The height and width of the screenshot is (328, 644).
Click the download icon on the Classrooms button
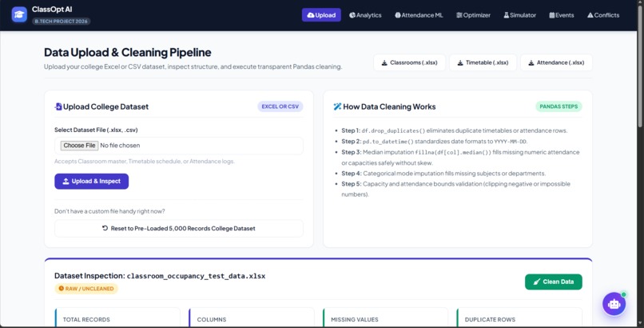pos(384,63)
